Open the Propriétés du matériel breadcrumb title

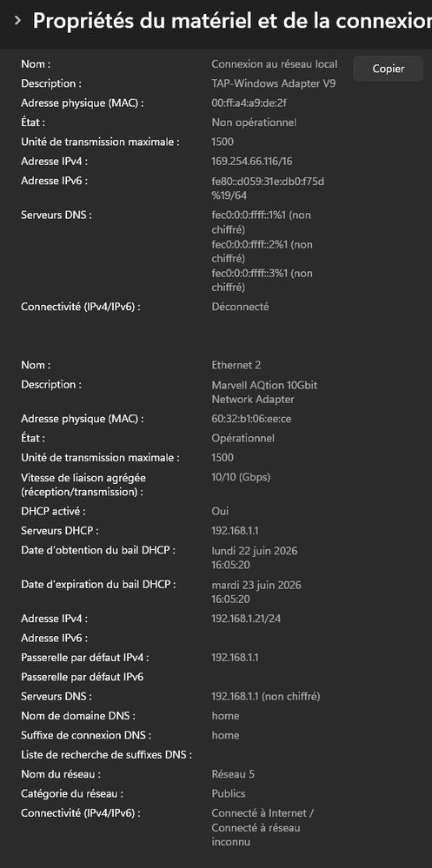pyautogui.click(x=232, y=21)
